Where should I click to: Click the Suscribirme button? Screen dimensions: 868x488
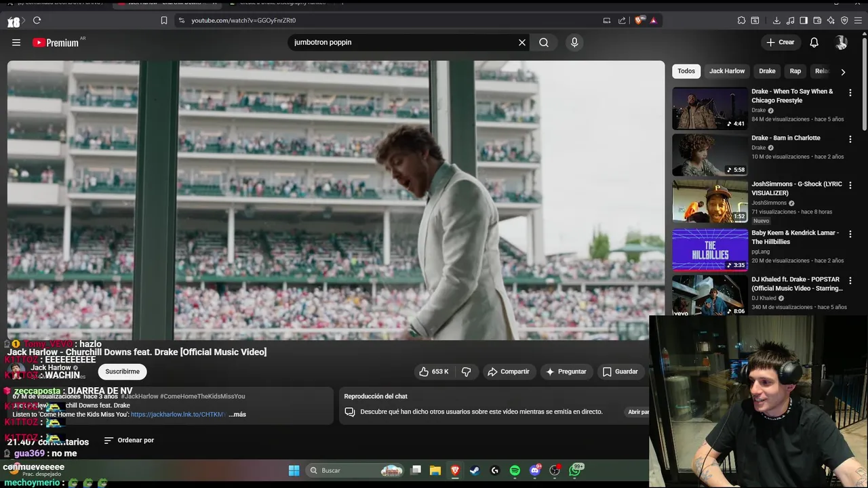pyautogui.click(x=122, y=371)
